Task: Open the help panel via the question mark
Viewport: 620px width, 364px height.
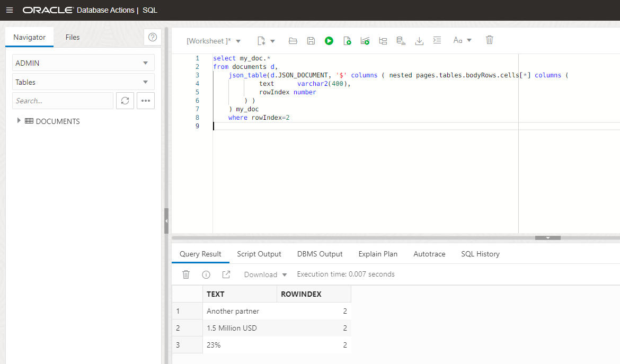Action: [153, 37]
